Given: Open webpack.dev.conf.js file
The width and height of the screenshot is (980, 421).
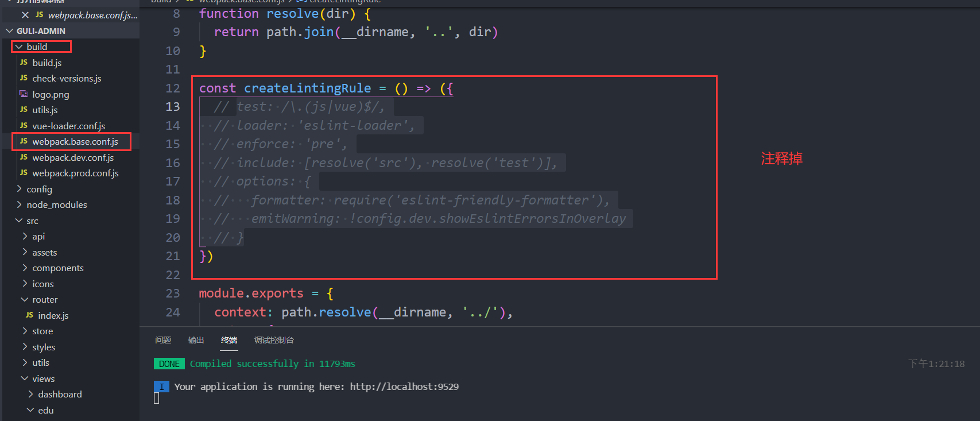Looking at the screenshot, I should [73, 157].
